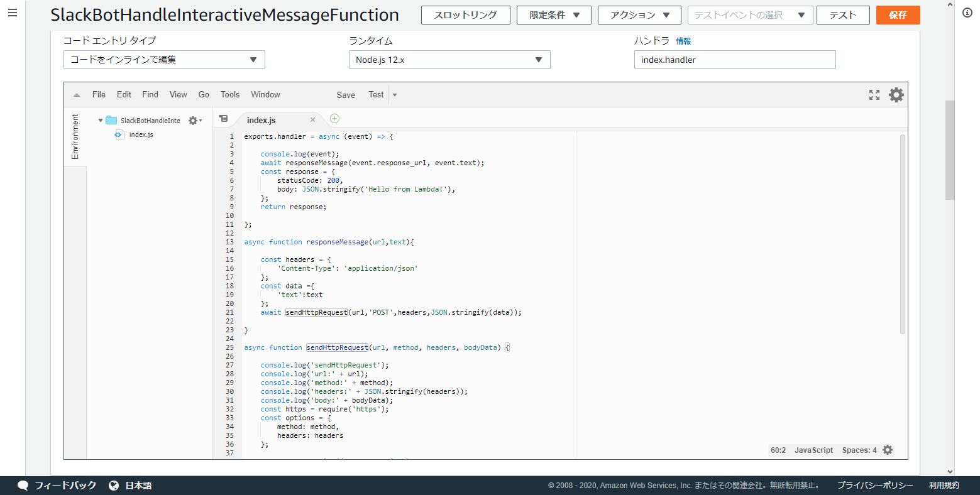Focus the index.handler handler field

(735, 60)
